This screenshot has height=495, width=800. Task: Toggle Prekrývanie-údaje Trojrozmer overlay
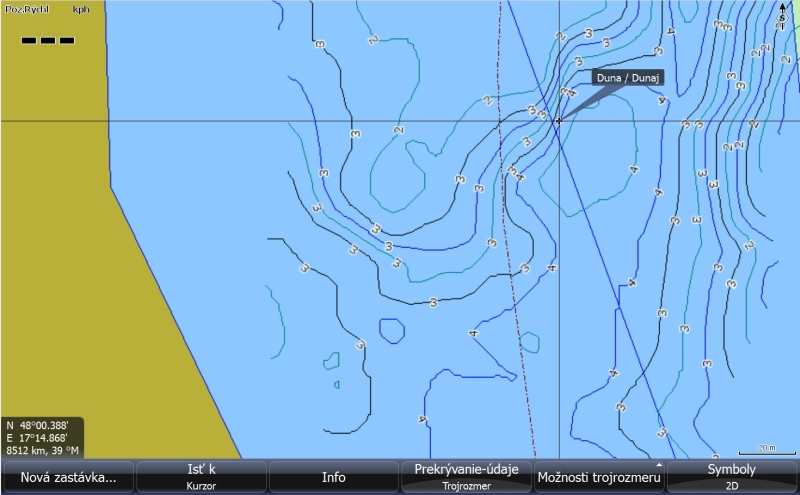tap(466, 476)
